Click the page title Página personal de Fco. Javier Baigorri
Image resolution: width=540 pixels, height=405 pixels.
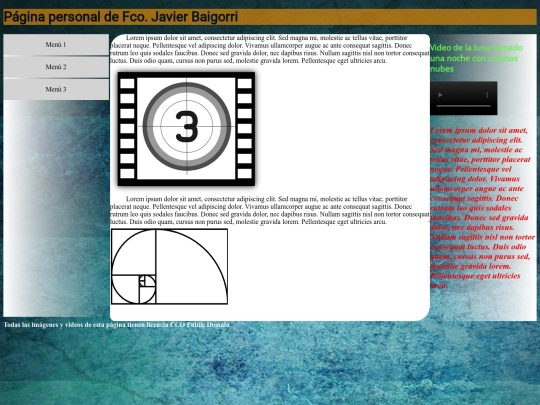coord(121,17)
